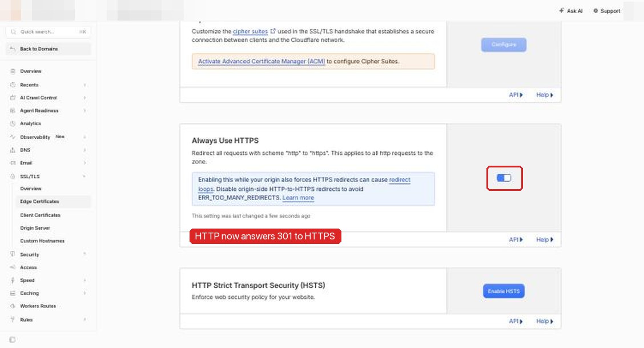Expand the Observability chevron

[x=84, y=137]
